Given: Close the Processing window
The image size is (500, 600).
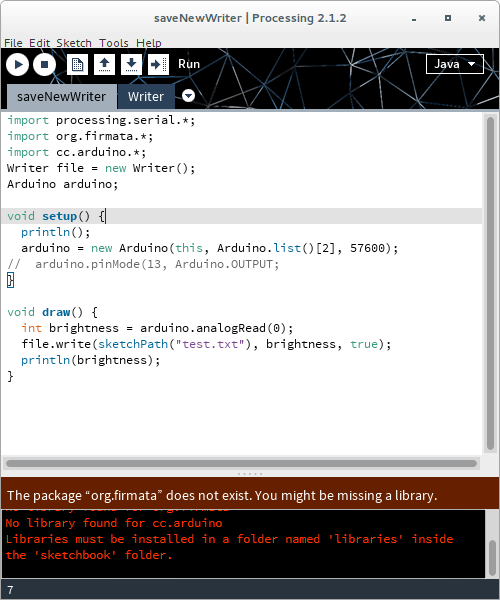Looking at the screenshot, I should 482,18.
